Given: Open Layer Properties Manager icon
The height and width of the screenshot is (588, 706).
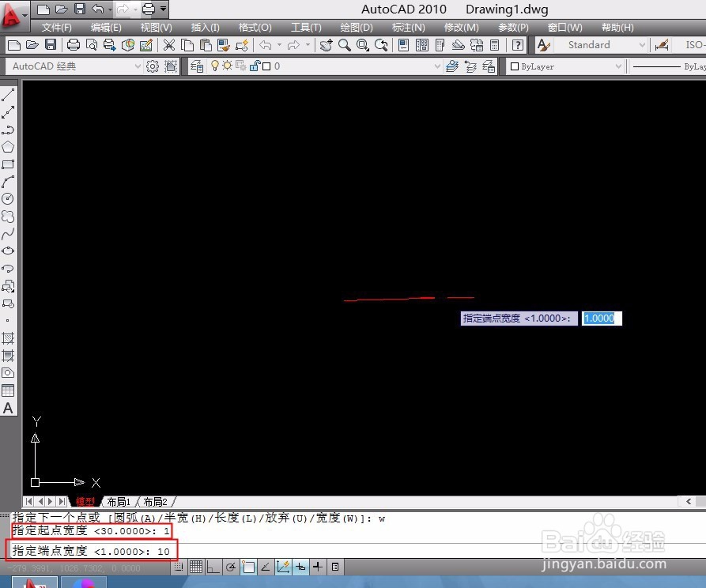Looking at the screenshot, I should (197, 66).
